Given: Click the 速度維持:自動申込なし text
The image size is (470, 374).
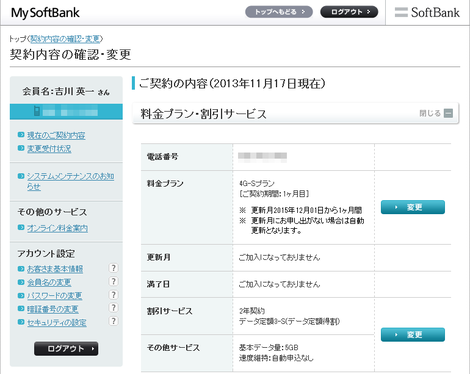Looking at the screenshot, I should tap(276, 358).
